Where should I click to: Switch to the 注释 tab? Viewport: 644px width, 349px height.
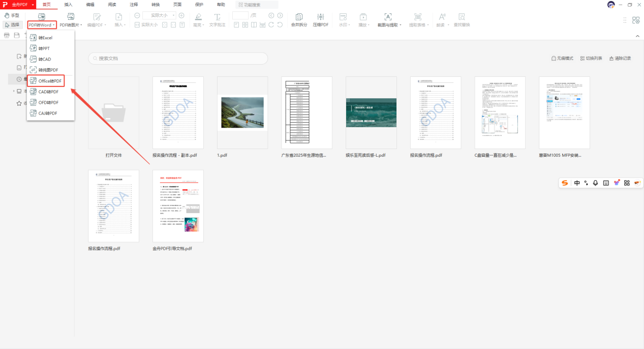click(x=134, y=5)
